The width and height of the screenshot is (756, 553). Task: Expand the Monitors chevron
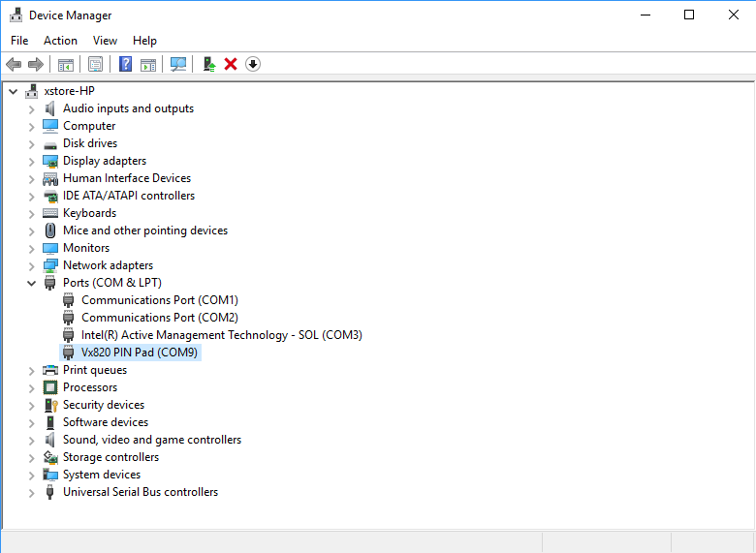tap(31, 249)
